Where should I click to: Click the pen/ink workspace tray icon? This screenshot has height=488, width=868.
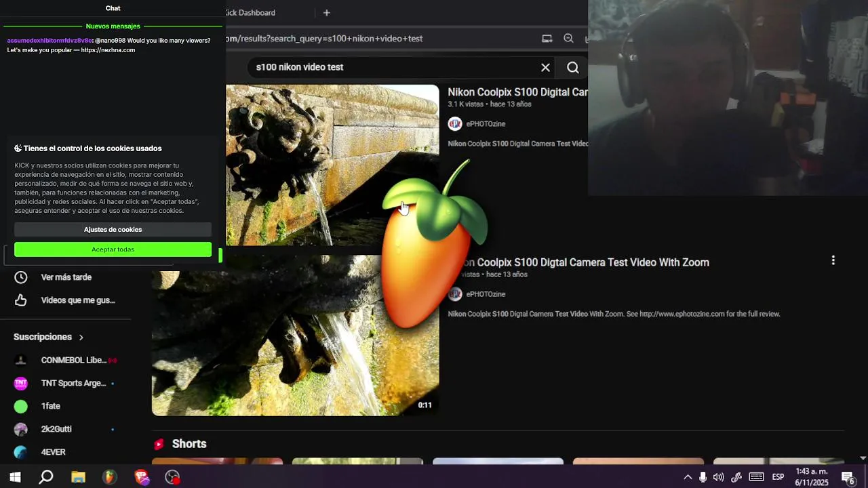[736, 477]
